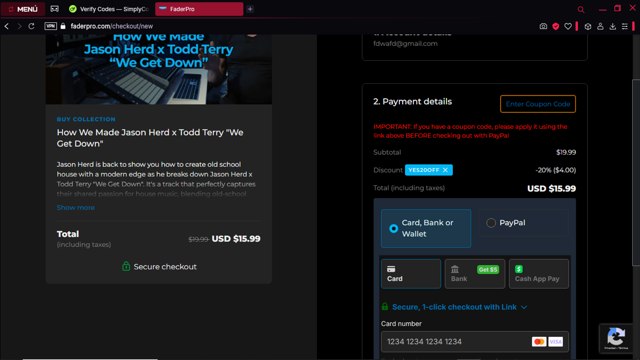The image size is (640, 360).
Task: Click the YES20OFF discount tag
Action: click(429, 170)
